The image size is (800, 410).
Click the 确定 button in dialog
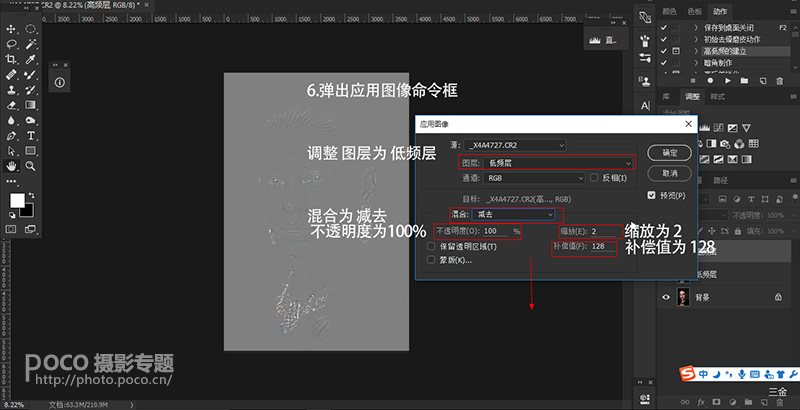670,153
